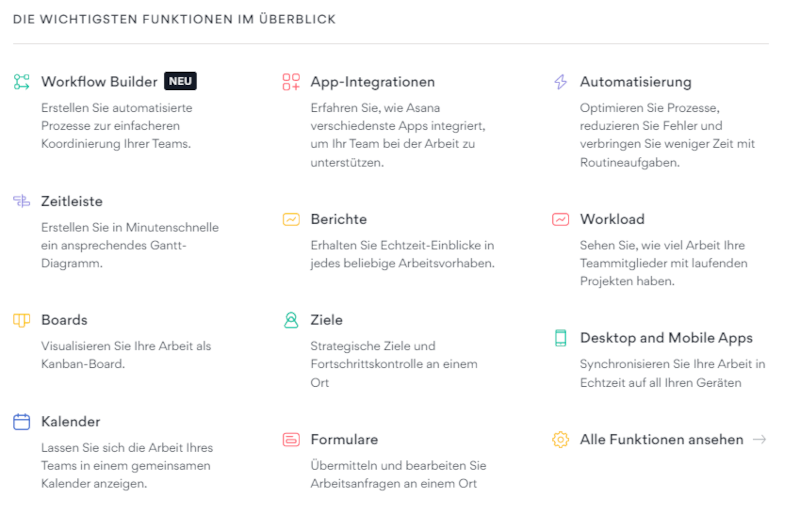Screen dimensions: 800x514
Task: Open the App-Integrationen heading link
Action: pos(372,82)
